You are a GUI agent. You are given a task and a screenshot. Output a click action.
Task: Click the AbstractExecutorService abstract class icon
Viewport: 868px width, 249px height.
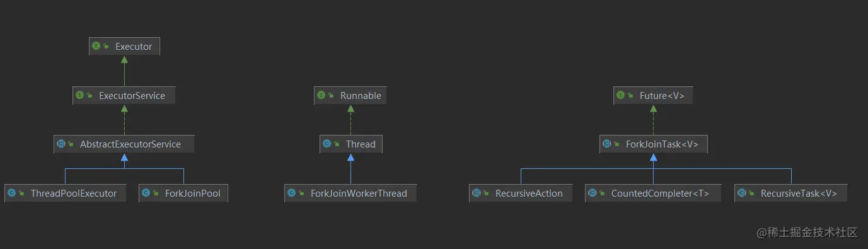point(61,144)
